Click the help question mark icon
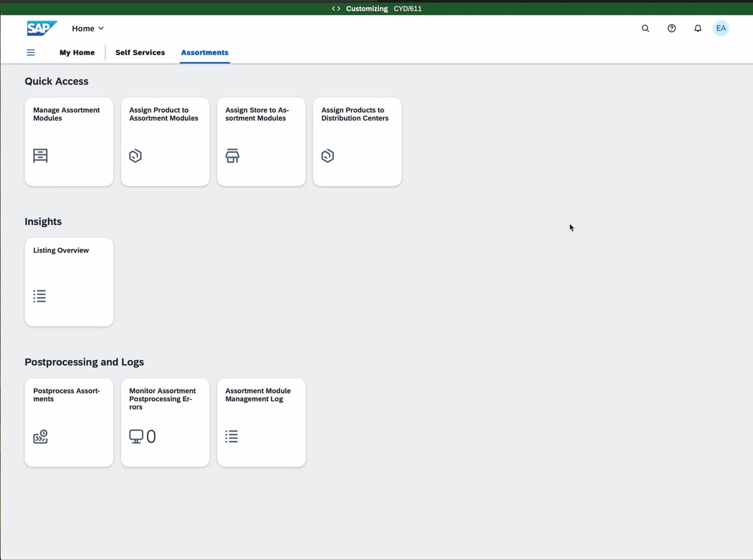Image resolution: width=753 pixels, height=560 pixels. click(x=671, y=28)
